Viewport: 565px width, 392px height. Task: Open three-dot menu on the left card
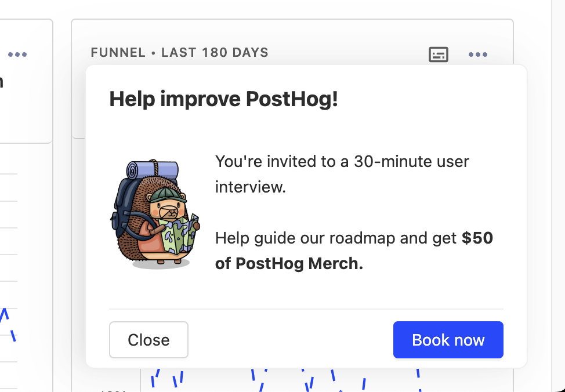[x=17, y=55]
